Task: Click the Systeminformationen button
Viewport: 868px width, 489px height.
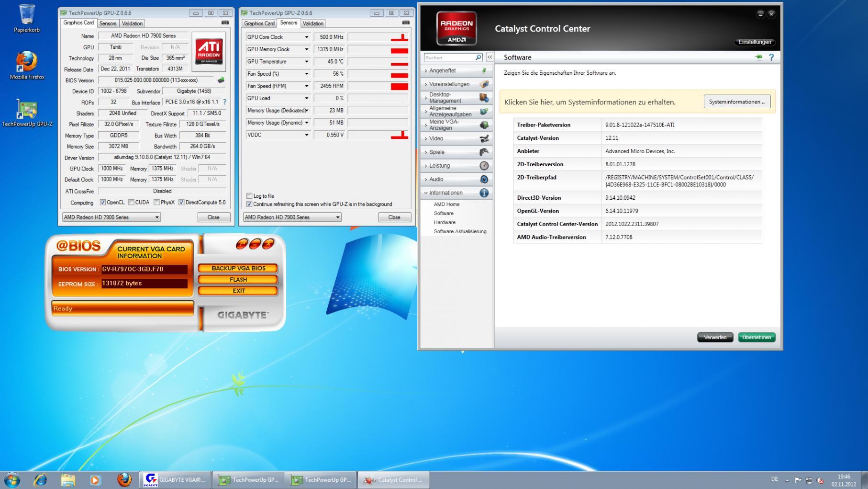Action: (737, 102)
